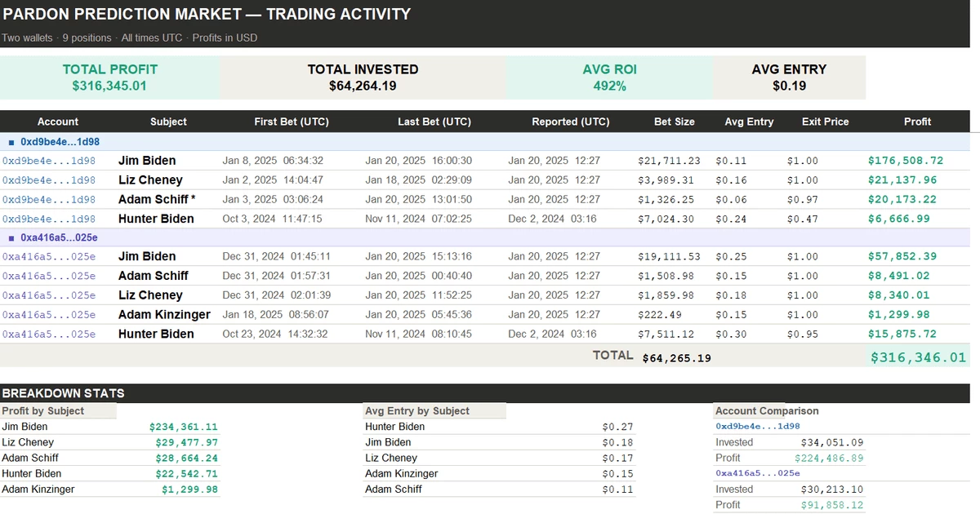
Task: Click the 0xd9be4e...1d98 link under Account Comparison
Action: tap(757, 426)
